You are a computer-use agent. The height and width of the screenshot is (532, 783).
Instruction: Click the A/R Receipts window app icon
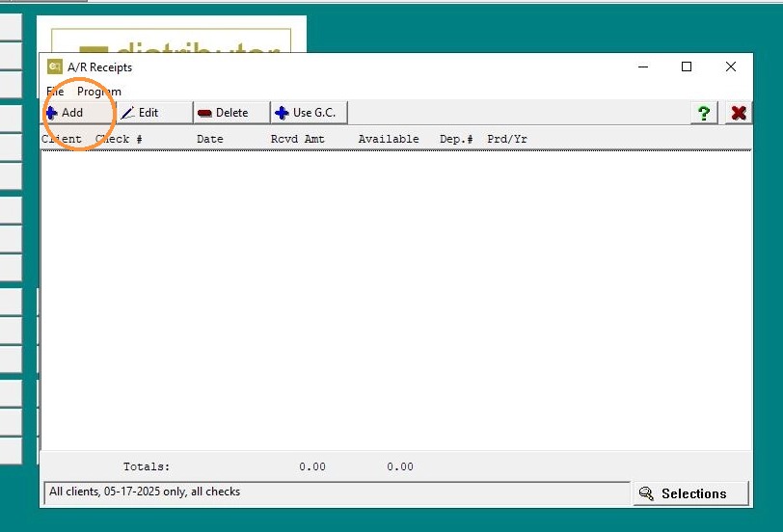click(x=54, y=66)
